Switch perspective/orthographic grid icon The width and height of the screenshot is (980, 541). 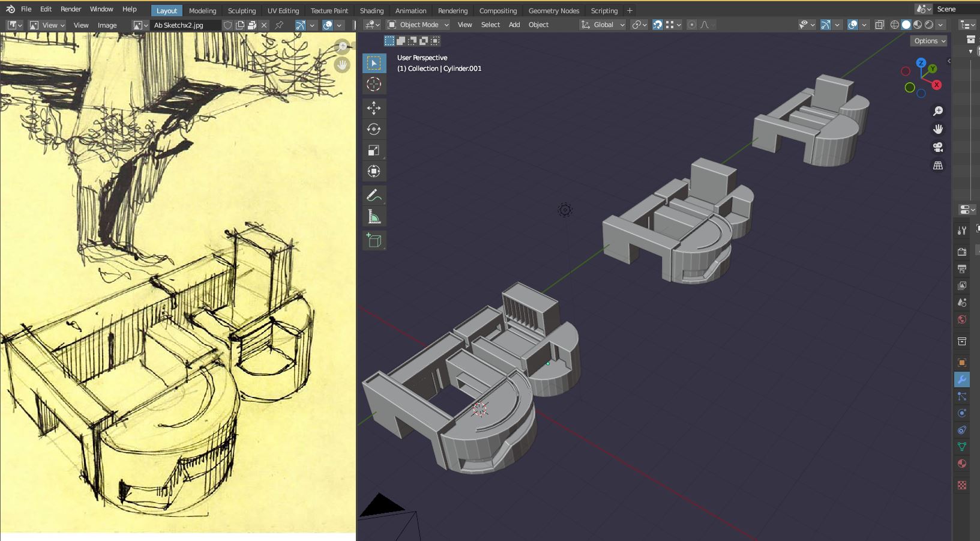(938, 165)
